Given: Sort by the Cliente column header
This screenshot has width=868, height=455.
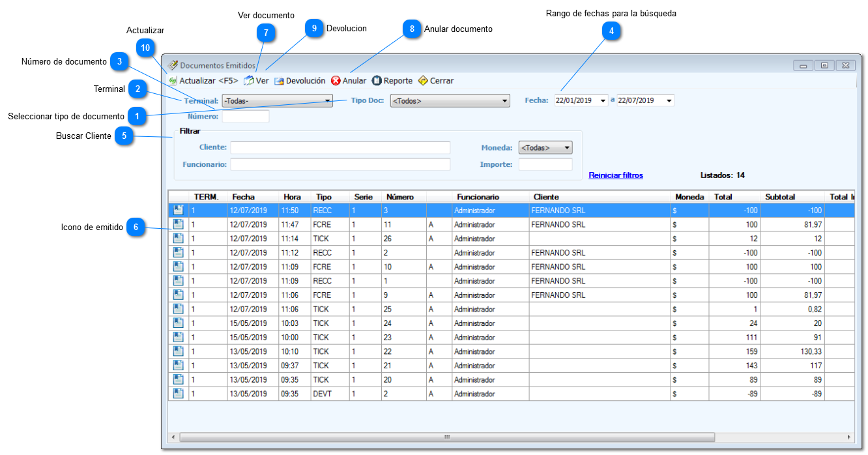Looking at the screenshot, I should (x=600, y=197).
